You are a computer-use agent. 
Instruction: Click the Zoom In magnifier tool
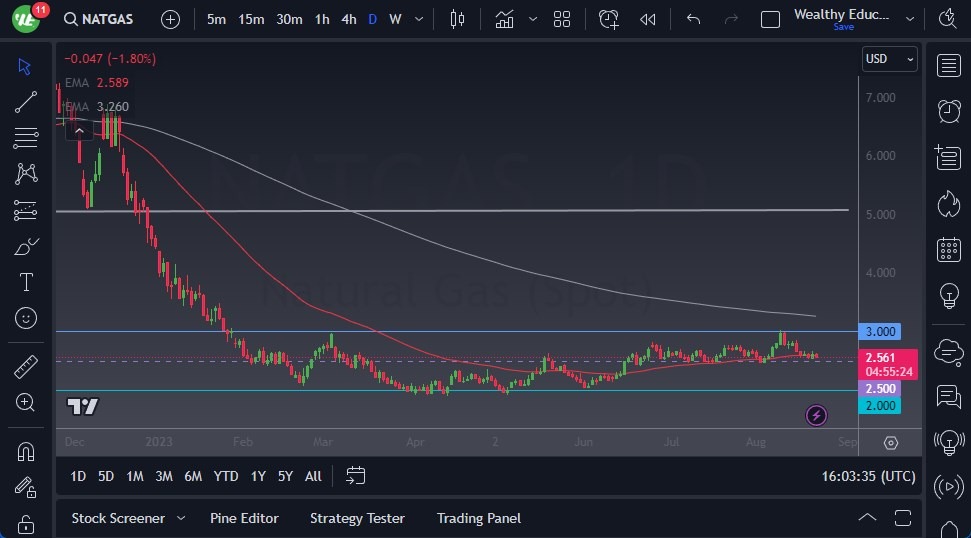(26, 402)
